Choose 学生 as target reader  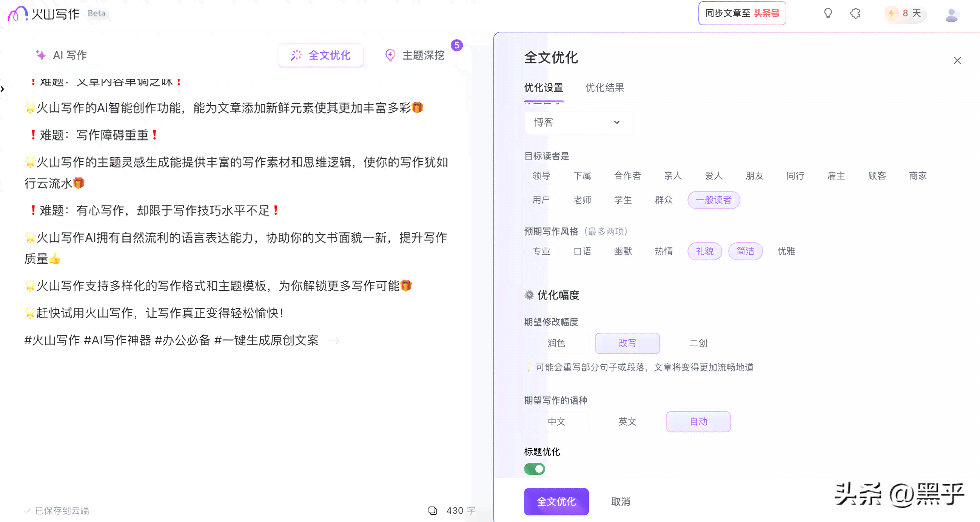coord(623,200)
